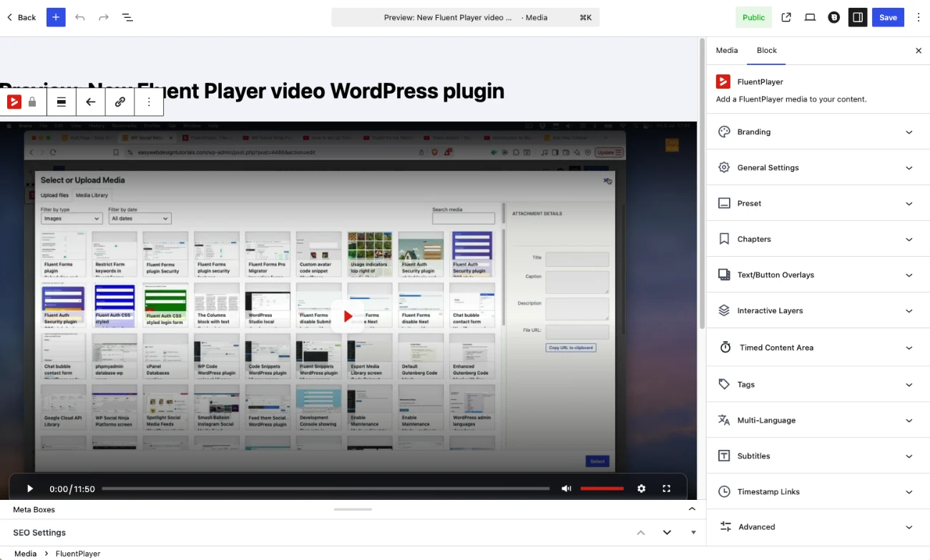Toggle the SEO Settings triangle
Screen dimensions: 930x560
[693, 533]
